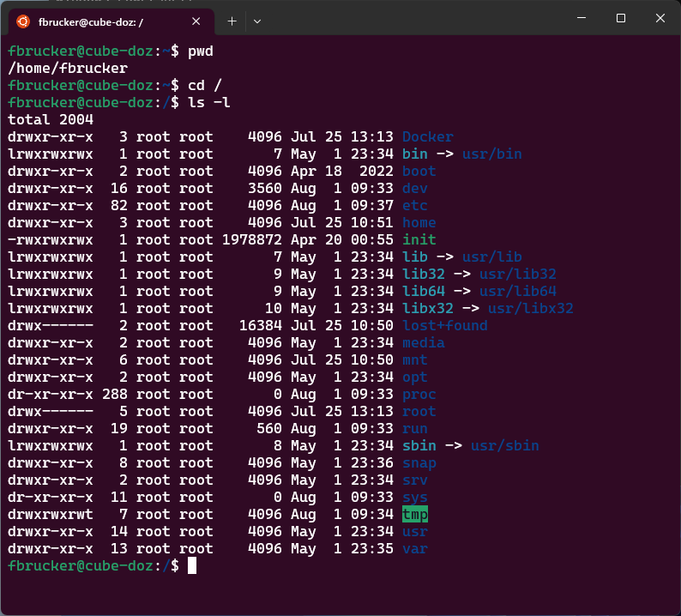681x616 pixels.
Task: Click the 'cd /' command text
Action: (205, 85)
